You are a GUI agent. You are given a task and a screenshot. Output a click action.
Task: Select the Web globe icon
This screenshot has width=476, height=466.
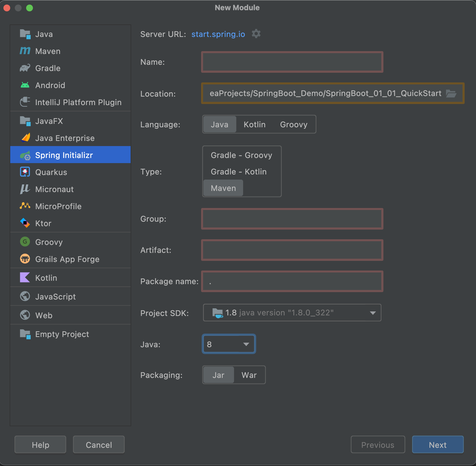point(25,315)
